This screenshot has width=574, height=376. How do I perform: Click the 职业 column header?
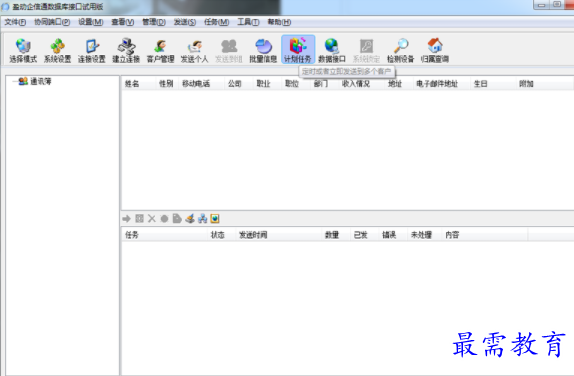pos(268,84)
